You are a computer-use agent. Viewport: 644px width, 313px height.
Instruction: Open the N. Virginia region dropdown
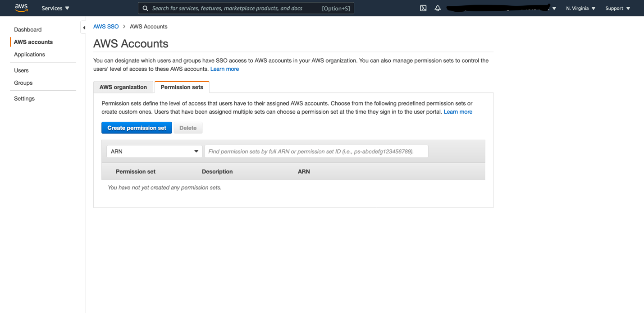pyautogui.click(x=580, y=8)
